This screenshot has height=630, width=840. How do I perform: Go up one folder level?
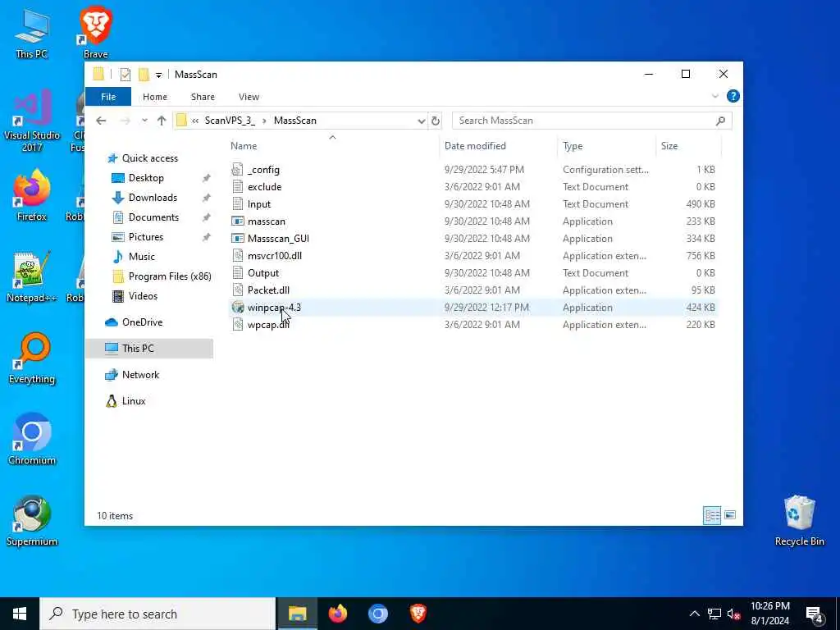pyautogui.click(x=162, y=121)
